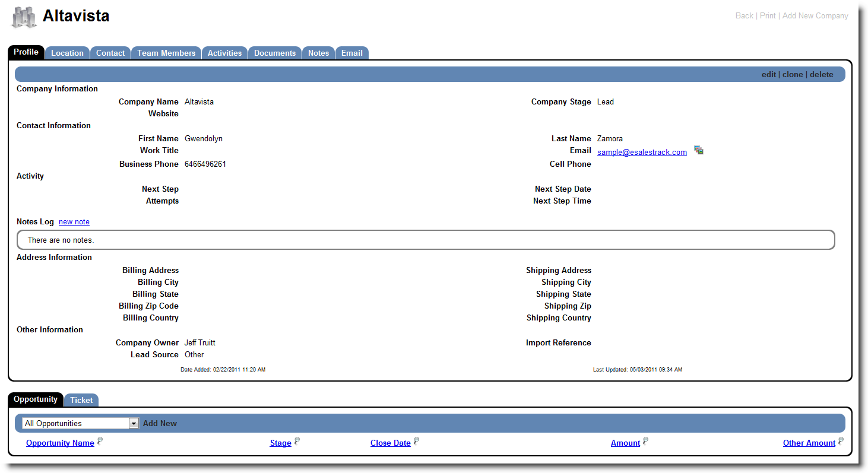The image size is (868, 473).
Task: Click company owner value Jeff Truitt
Action: coord(200,342)
